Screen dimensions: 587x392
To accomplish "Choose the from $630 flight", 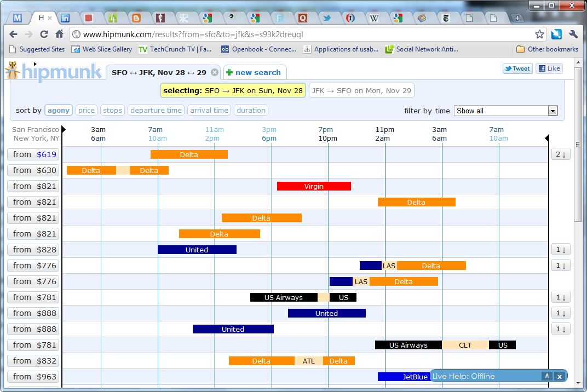I will [33, 170].
